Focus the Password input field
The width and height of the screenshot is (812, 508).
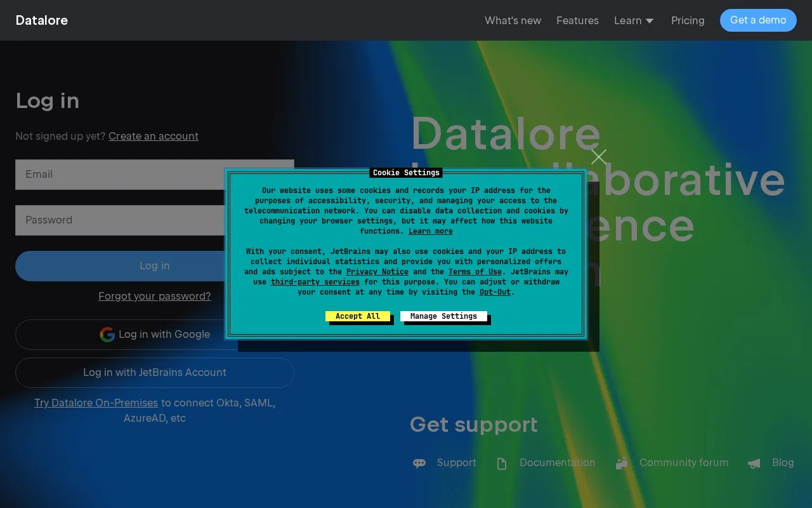155,220
